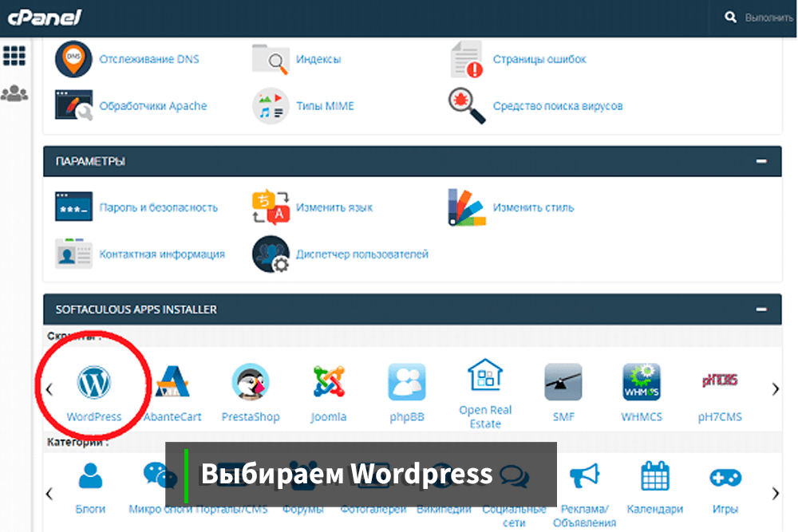Screen dimensions: 798x532
Task: Open the Реклама/Объявления megaphone icon
Action: [x=584, y=475]
